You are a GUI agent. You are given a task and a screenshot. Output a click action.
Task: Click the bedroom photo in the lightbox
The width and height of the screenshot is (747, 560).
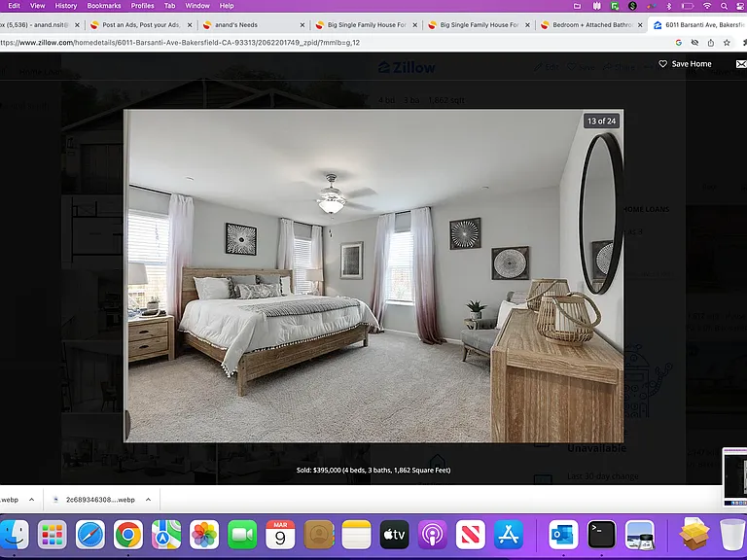[x=373, y=276]
